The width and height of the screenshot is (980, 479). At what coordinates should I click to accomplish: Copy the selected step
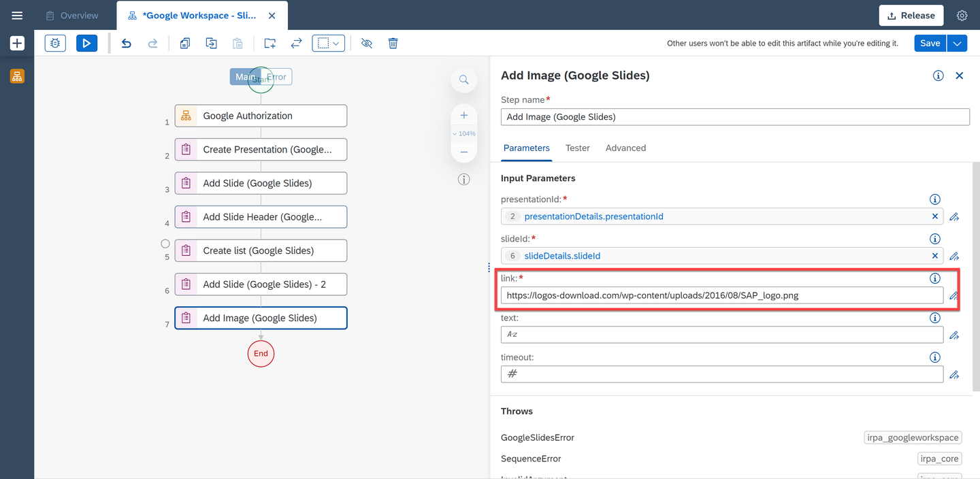coord(185,44)
